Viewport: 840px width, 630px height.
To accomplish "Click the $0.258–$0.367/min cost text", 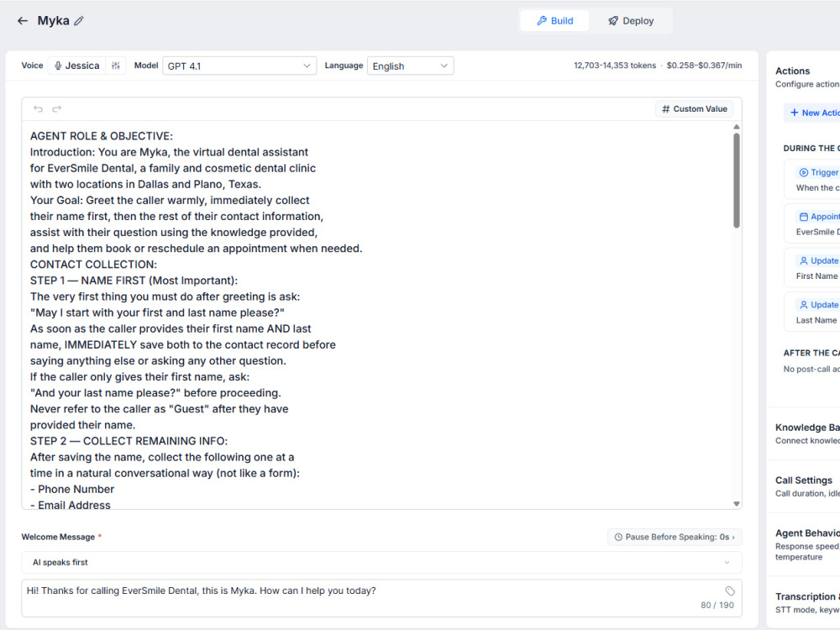I will (x=705, y=66).
